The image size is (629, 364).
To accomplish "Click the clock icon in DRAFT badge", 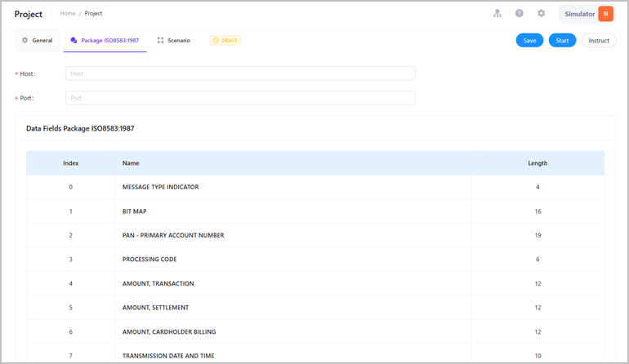I will 216,40.
